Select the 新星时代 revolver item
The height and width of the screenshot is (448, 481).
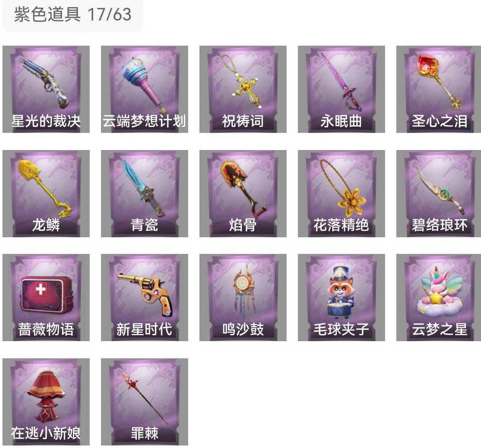144,297
